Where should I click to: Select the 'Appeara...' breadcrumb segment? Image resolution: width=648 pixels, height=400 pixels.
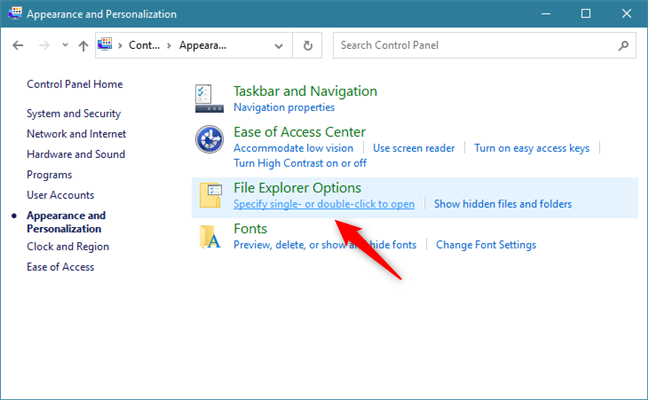202,45
